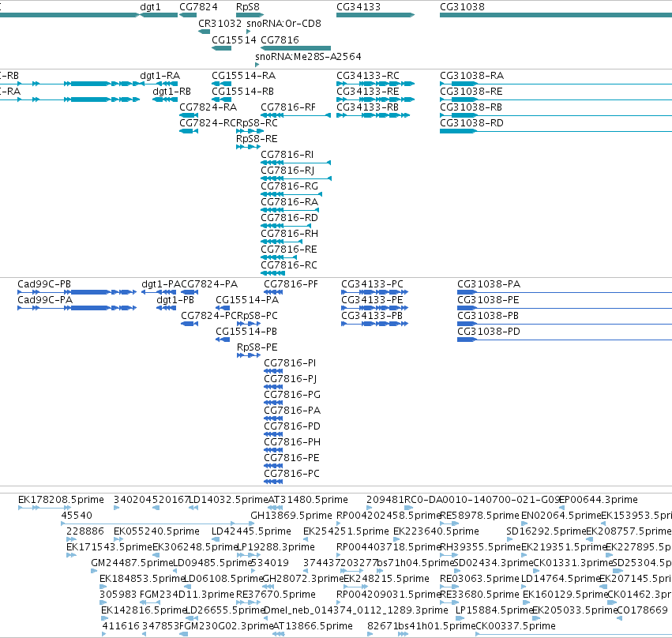Screen dimensions: 672x638
Task: Click the CR31032 gene label
Action: click(220, 23)
